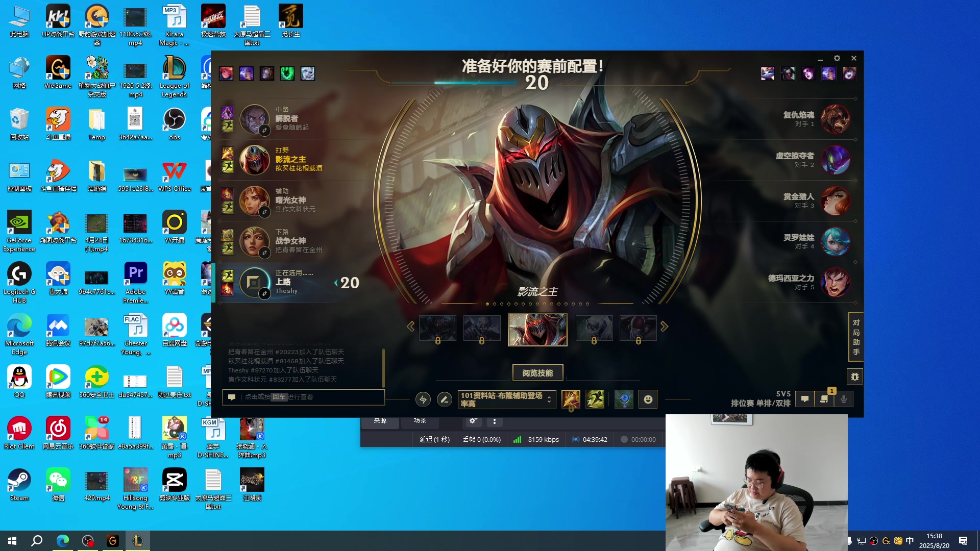Focus the team chat input field

[304, 397]
